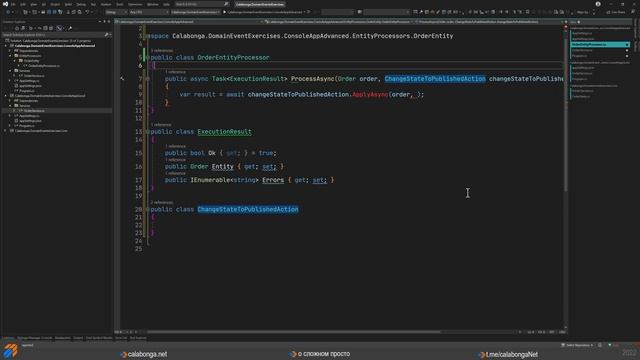This screenshot has width=640, height=360.
Task: Click the Visual Studio search box
Action: (202, 4)
